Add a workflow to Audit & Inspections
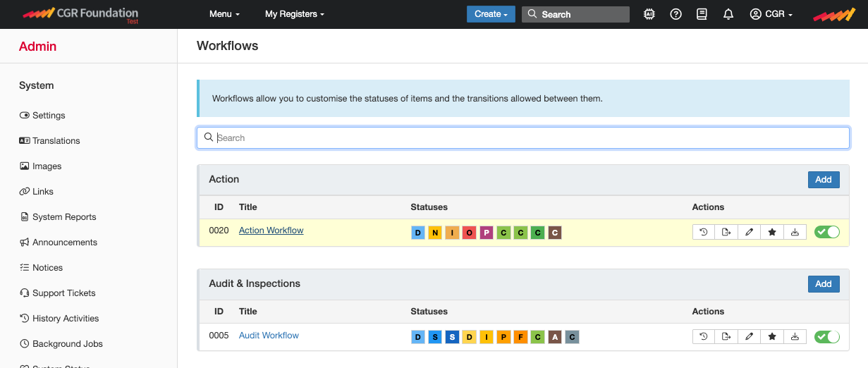The height and width of the screenshot is (368, 868). coord(824,283)
